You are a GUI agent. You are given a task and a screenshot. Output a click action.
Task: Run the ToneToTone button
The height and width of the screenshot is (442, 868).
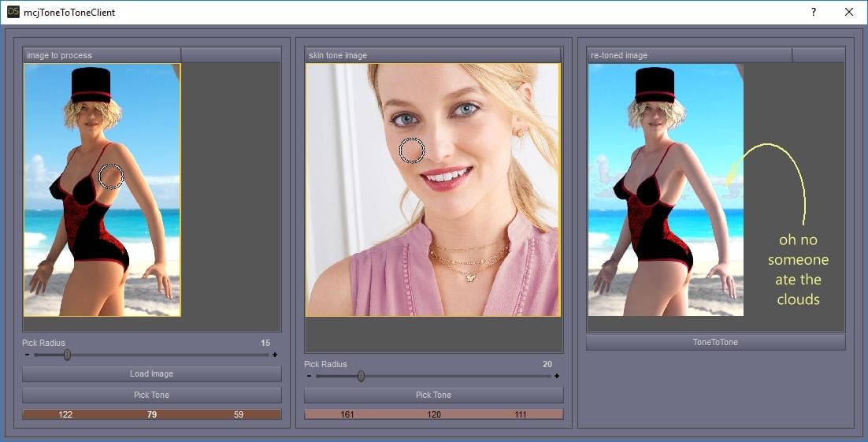[x=715, y=342]
